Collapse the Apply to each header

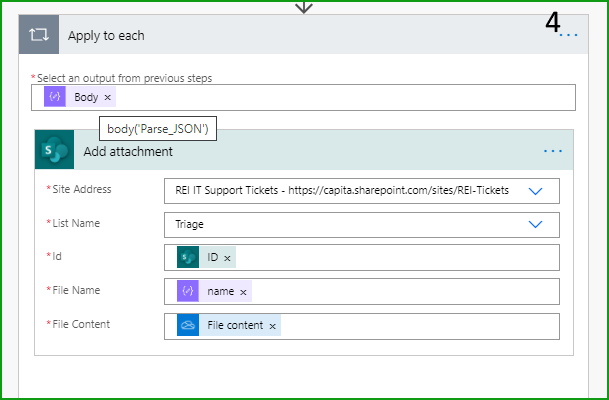(x=300, y=36)
